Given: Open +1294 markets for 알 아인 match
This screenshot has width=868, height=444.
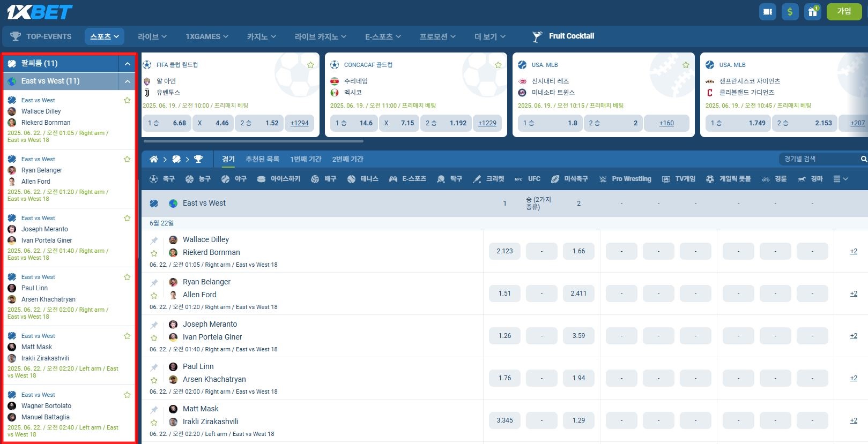Looking at the screenshot, I should click(300, 123).
